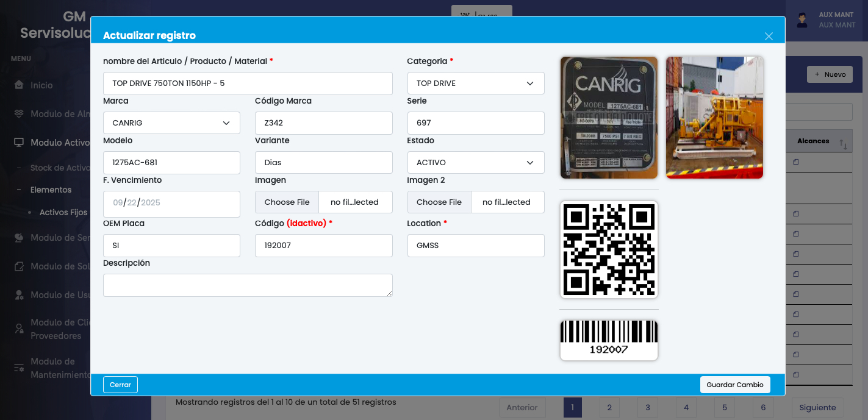The width and height of the screenshot is (868, 420).
Task: Click the QR code image
Action: (x=609, y=250)
